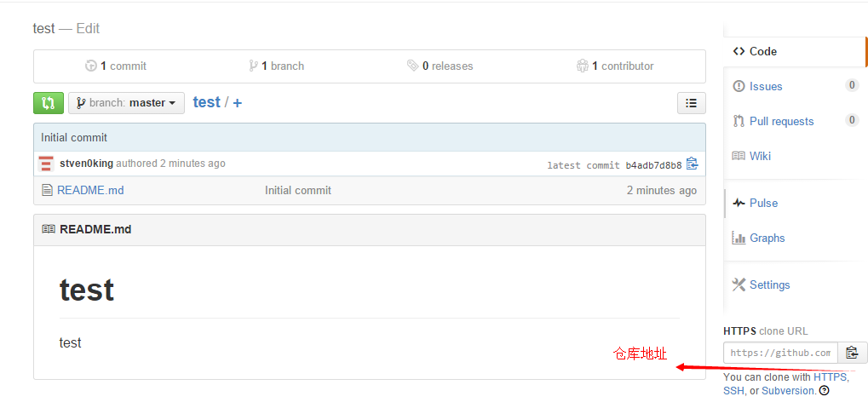Click the Initial commit header text

click(x=74, y=137)
